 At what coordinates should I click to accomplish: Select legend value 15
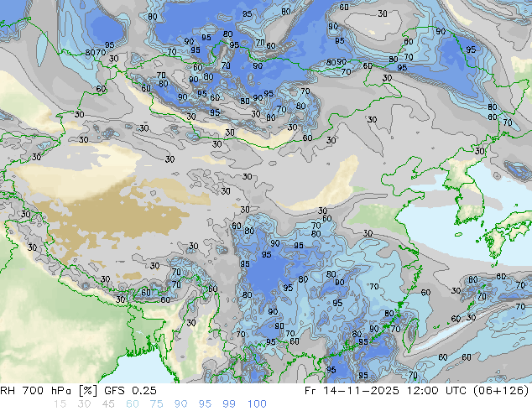coord(60,404)
